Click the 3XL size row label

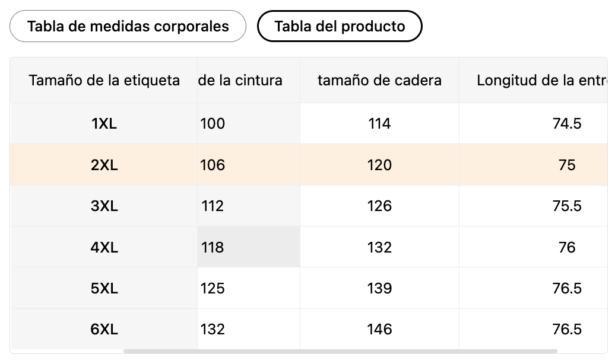click(x=104, y=206)
